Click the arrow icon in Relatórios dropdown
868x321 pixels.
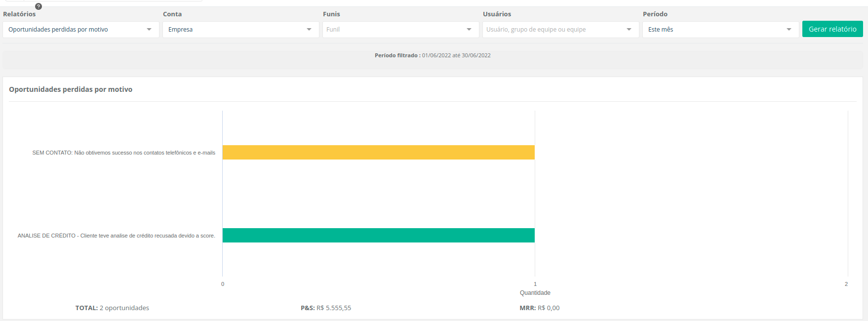coord(149,30)
